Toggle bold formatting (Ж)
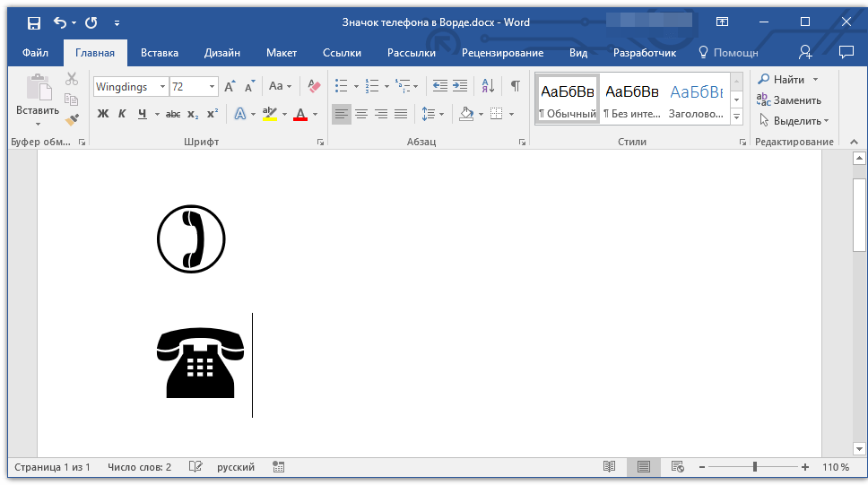The height and width of the screenshot is (485, 868). click(x=102, y=114)
